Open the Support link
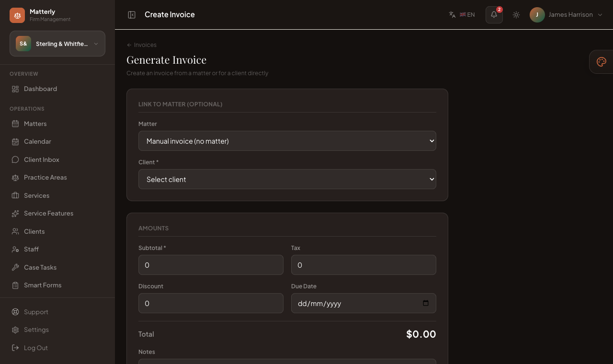 coord(57,312)
